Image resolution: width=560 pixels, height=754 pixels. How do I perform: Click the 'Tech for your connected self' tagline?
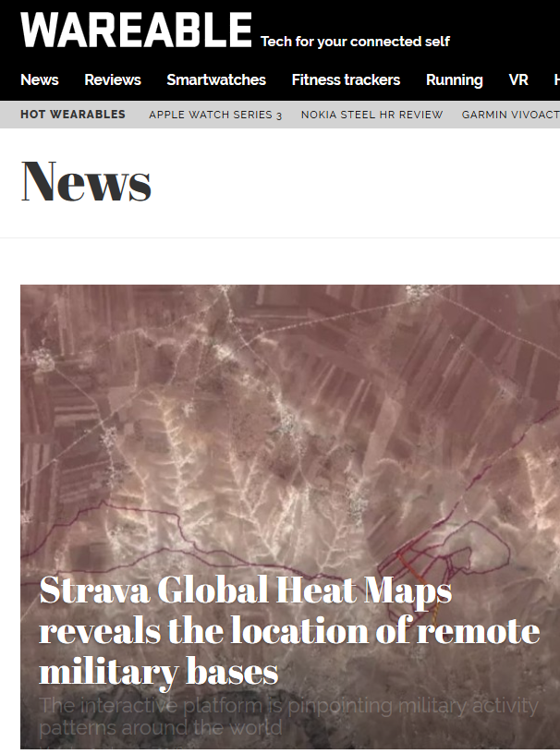tap(355, 42)
